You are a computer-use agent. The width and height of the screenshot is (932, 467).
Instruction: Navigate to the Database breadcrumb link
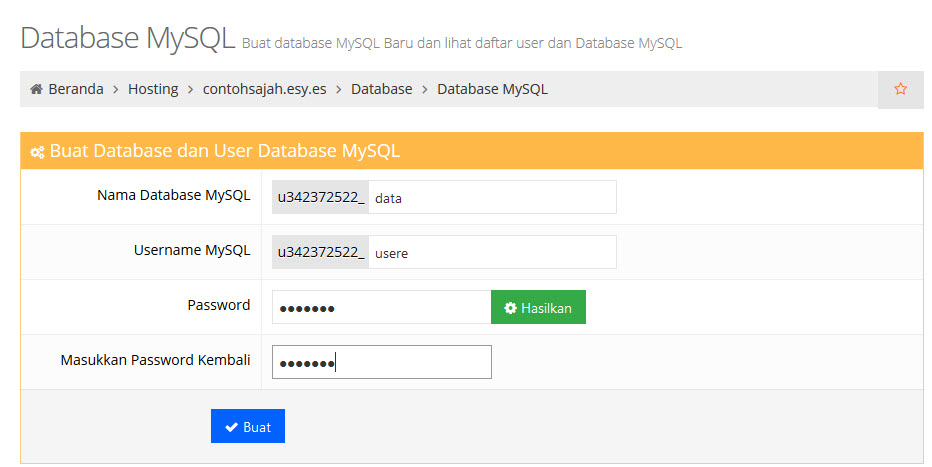[381, 89]
